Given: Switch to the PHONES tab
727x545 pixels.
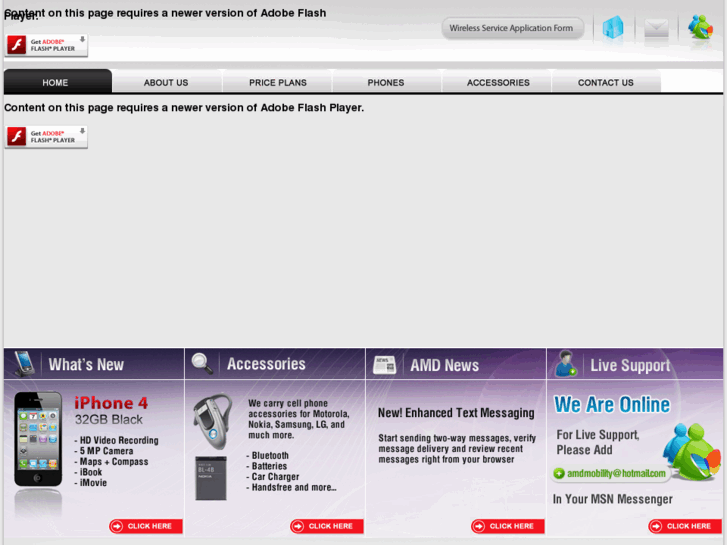Looking at the screenshot, I should click(386, 83).
